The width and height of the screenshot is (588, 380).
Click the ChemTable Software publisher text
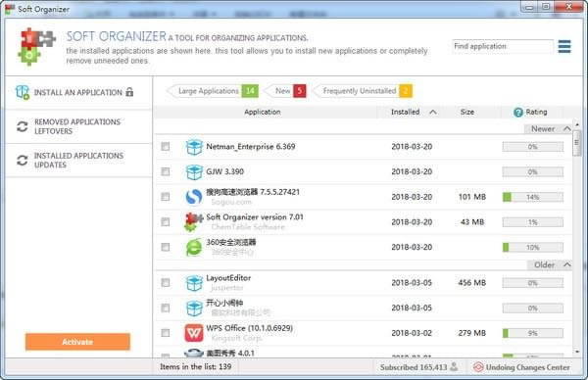pos(248,227)
